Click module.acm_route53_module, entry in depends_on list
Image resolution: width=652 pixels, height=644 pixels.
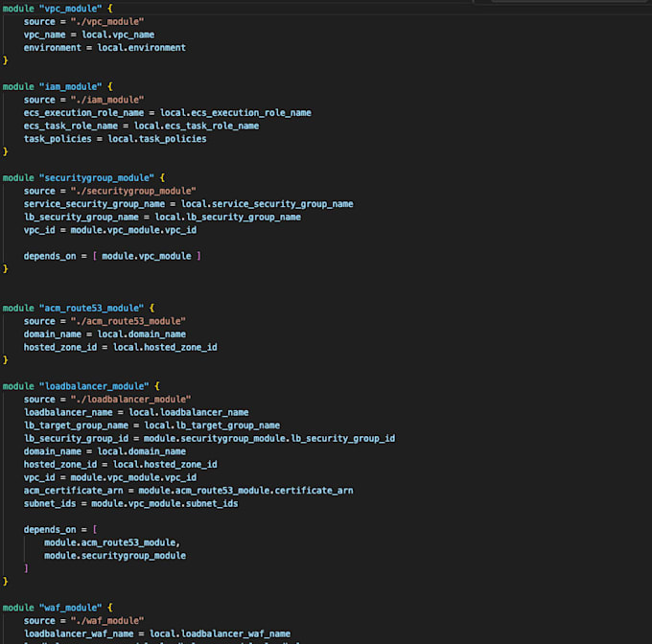tap(112, 542)
